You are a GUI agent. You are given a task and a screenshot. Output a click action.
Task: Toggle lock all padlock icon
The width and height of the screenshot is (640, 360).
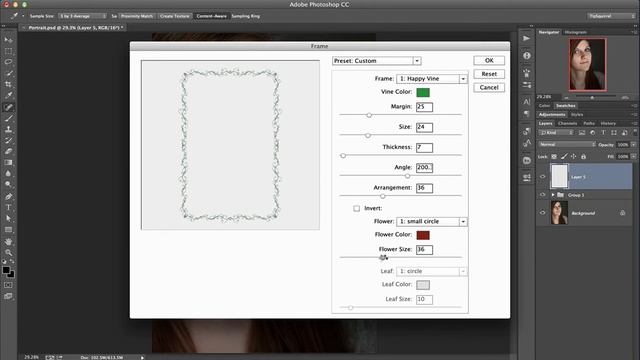583,156
